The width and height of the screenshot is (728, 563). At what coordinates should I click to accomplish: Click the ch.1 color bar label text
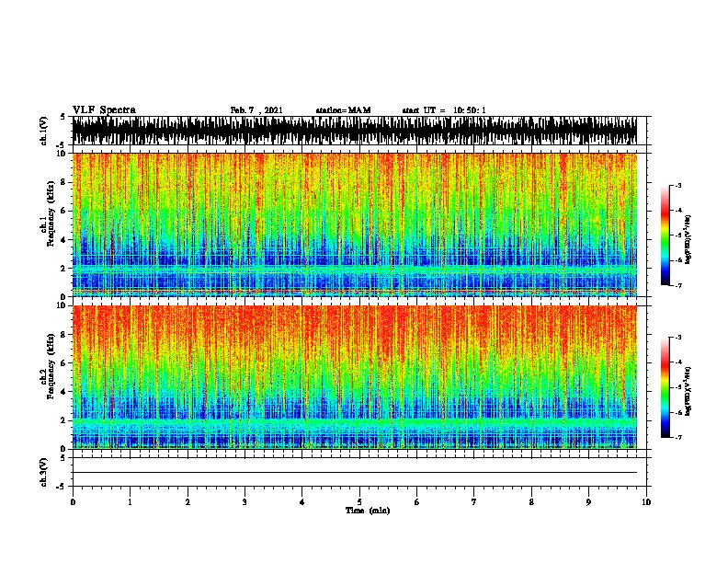point(688,239)
